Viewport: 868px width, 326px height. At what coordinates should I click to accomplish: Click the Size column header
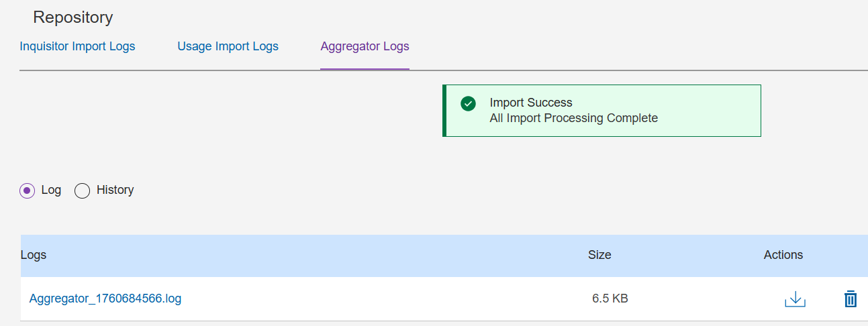tap(599, 255)
